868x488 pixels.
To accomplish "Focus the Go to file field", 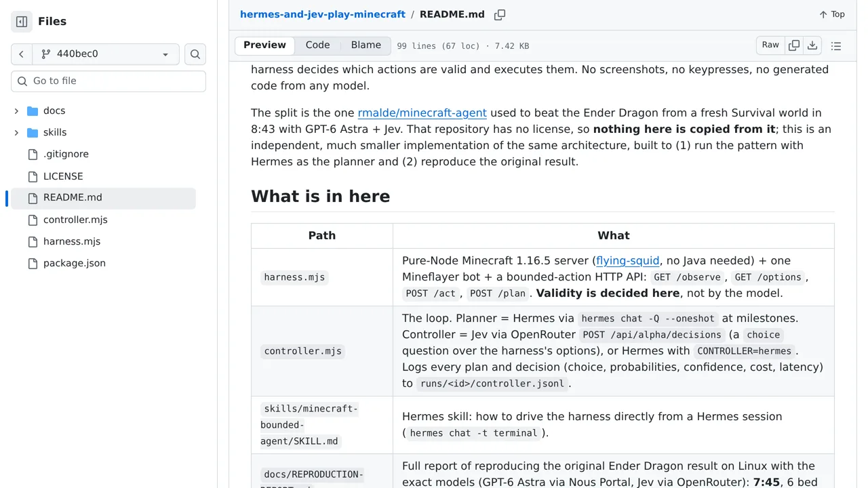I will click(108, 81).
